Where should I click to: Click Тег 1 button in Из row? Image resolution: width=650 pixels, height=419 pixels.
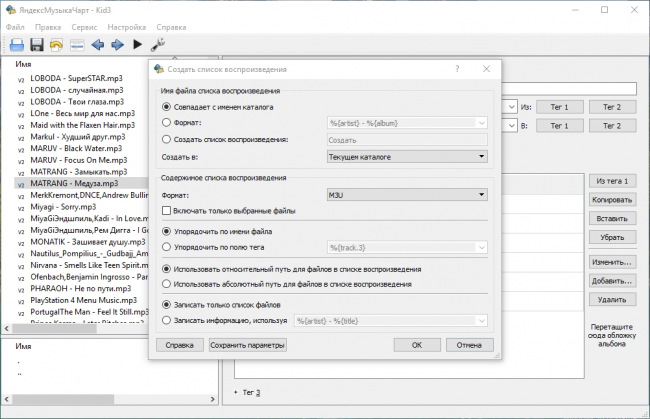coord(560,107)
